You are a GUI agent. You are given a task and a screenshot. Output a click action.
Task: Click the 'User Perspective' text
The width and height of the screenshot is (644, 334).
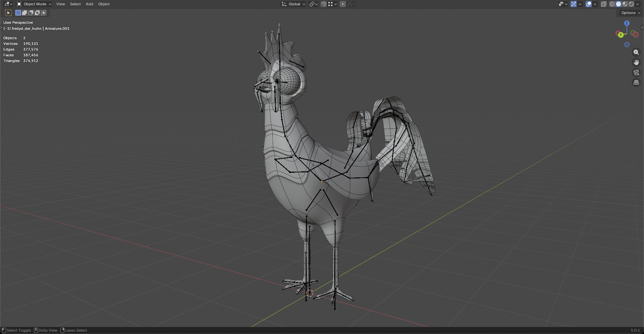pyautogui.click(x=18, y=22)
